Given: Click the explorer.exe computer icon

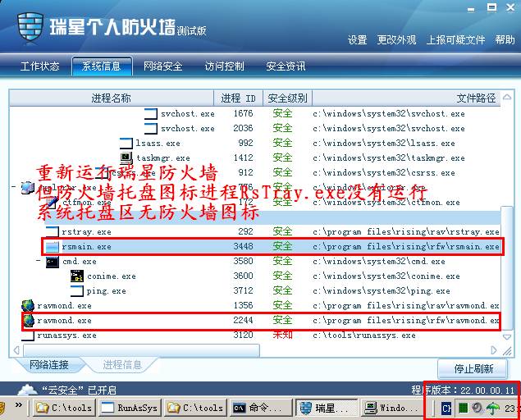Looking at the screenshot, I should [28, 187].
